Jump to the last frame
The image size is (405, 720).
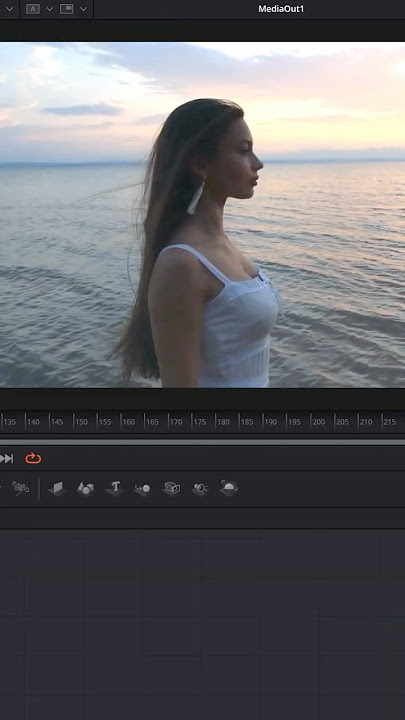(6, 458)
